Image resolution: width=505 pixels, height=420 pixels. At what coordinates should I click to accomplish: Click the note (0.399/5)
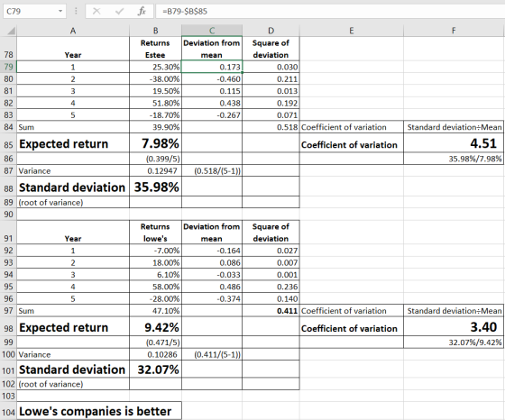coord(155,159)
